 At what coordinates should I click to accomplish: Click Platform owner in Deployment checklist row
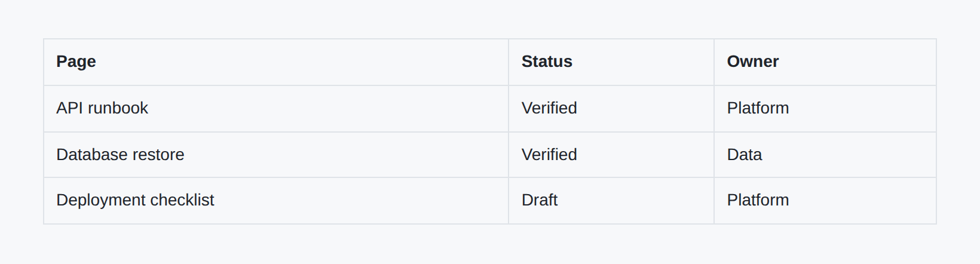(758, 200)
